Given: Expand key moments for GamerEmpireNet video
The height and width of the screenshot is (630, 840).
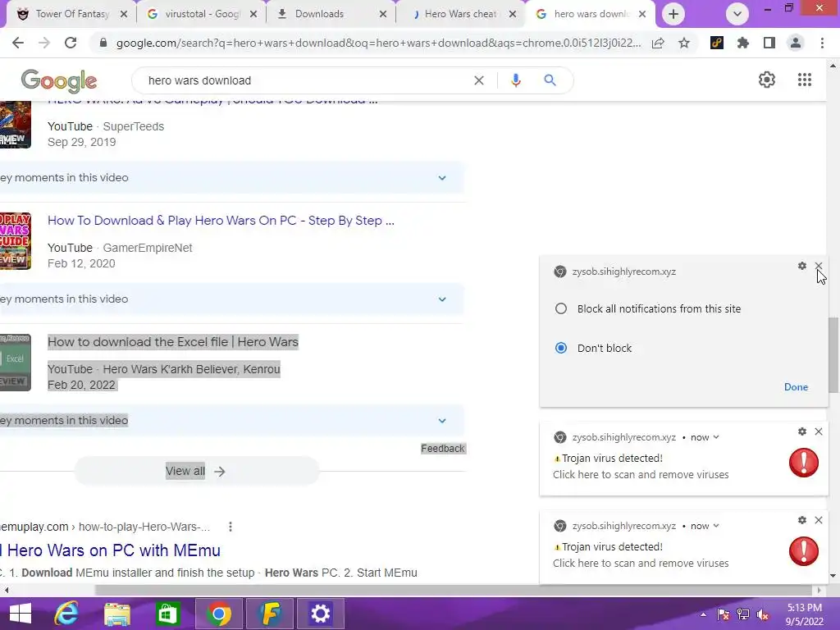Looking at the screenshot, I should tap(442, 299).
